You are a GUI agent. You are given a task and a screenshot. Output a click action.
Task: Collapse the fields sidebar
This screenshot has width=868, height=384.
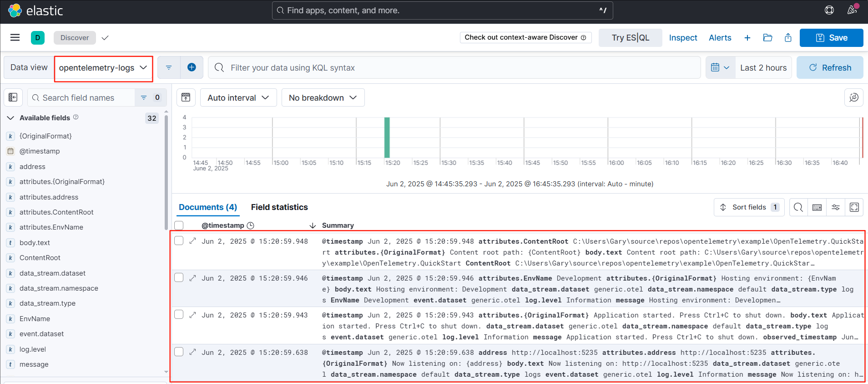click(x=13, y=97)
